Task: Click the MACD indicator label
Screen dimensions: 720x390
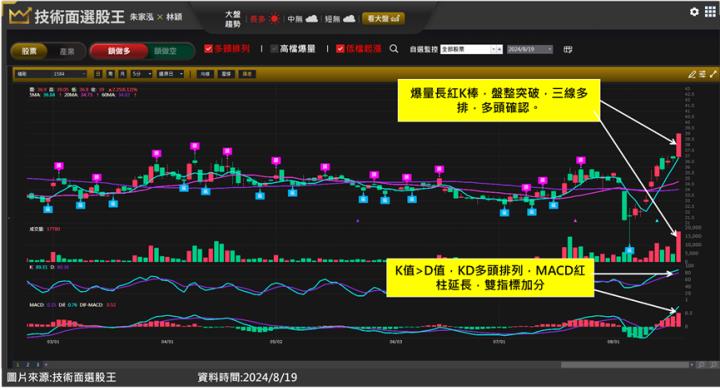Action: tap(36, 305)
